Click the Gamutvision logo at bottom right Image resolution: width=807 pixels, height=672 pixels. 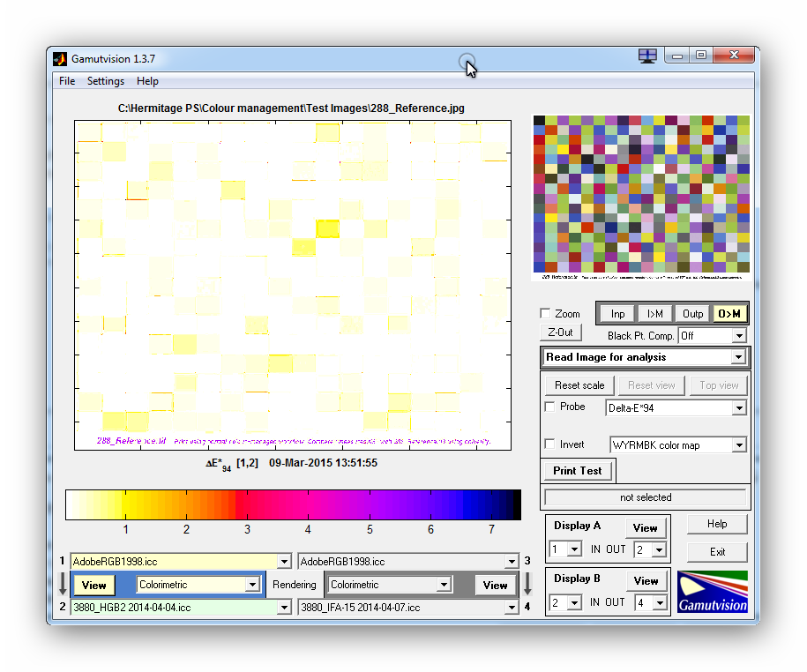[x=712, y=592]
